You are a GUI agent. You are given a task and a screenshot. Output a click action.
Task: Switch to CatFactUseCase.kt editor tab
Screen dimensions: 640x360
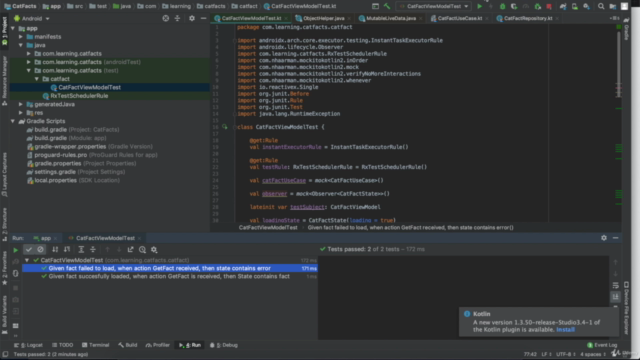coord(460,18)
